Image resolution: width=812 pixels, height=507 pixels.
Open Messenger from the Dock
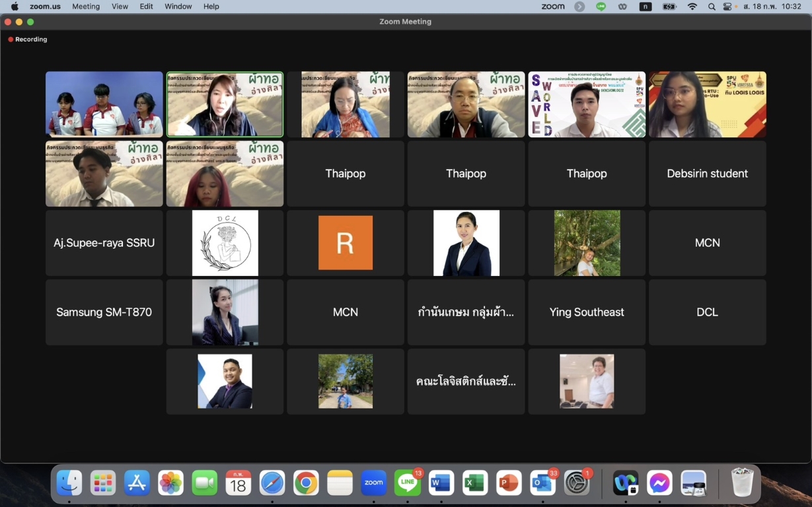point(659,483)
